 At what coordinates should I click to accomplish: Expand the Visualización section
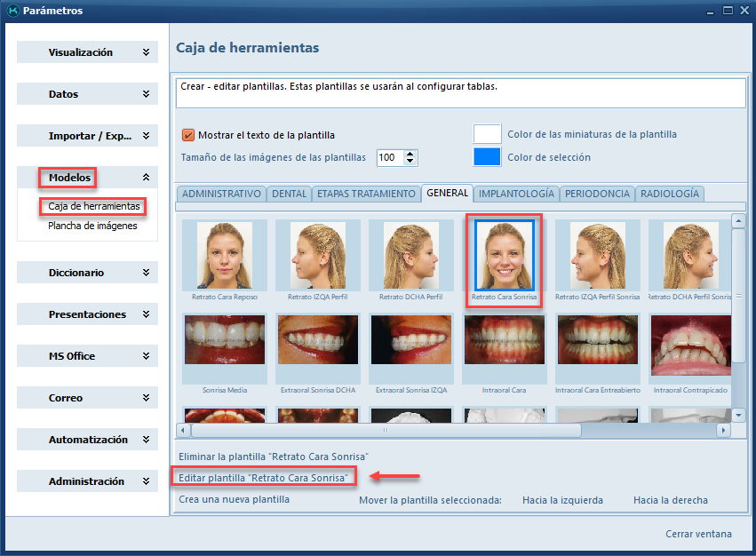pyautogui.click(x=87, y=52)
